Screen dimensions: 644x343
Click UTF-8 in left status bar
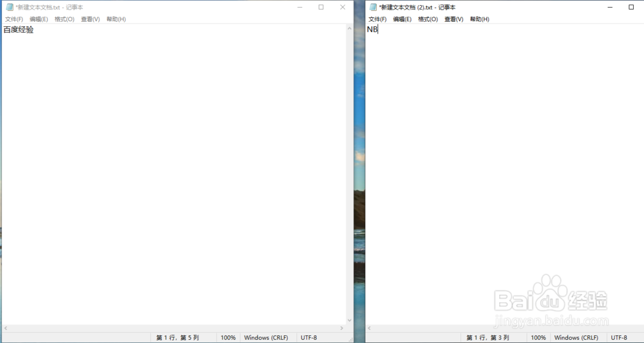point(309,338)
